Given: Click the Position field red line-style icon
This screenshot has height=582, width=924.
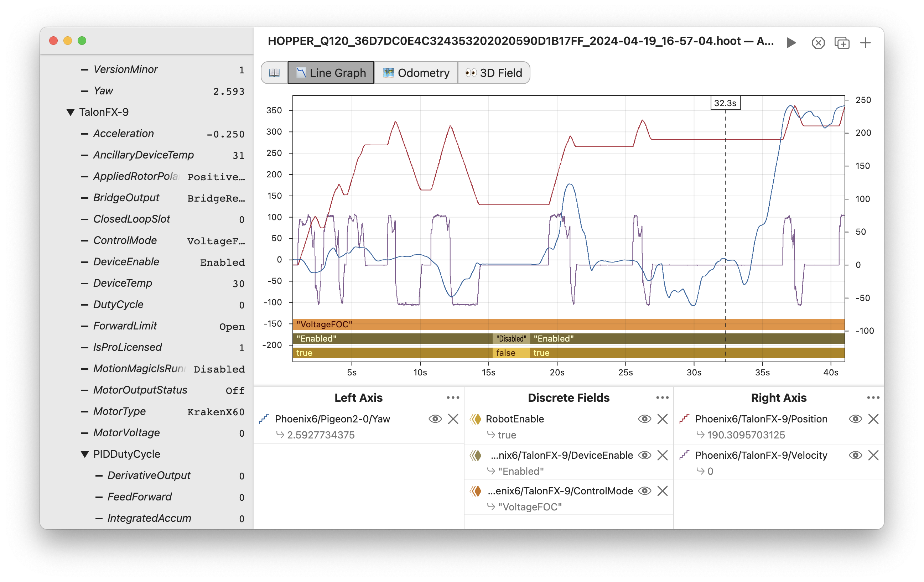Looking at the screenshot, I should point(684,419).
